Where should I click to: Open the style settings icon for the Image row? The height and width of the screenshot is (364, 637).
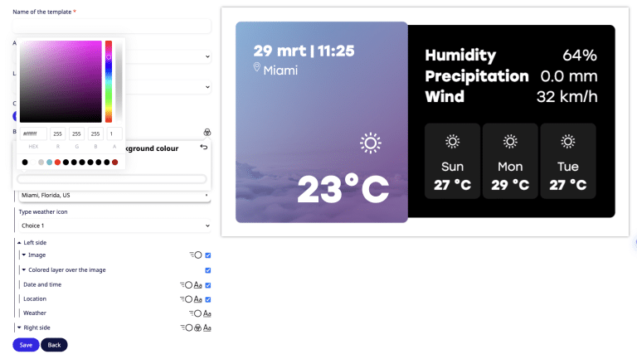pos(196,255)
